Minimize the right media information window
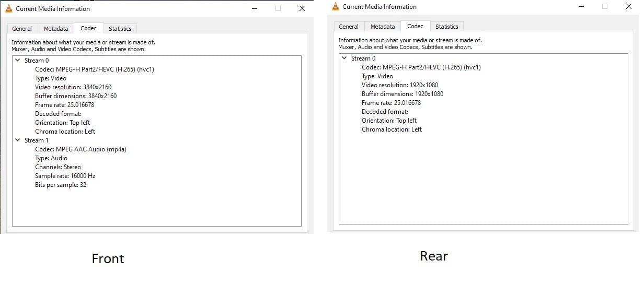 (581, 7)
